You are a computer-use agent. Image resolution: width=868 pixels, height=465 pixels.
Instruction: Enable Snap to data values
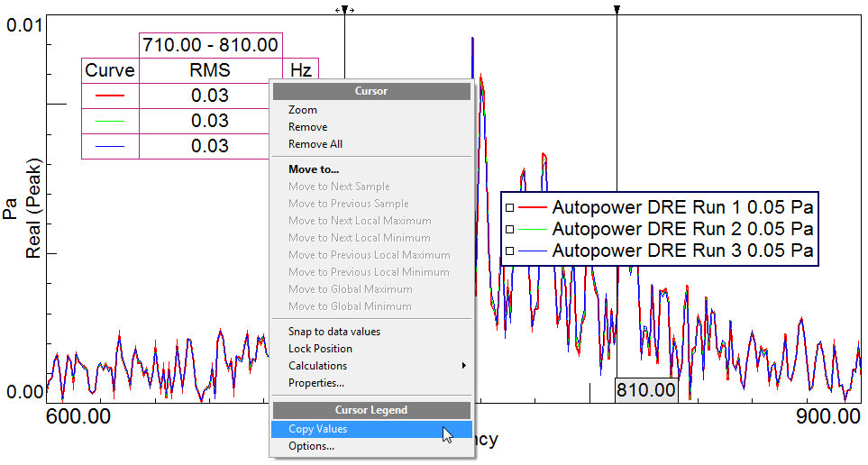click(333, 332)
